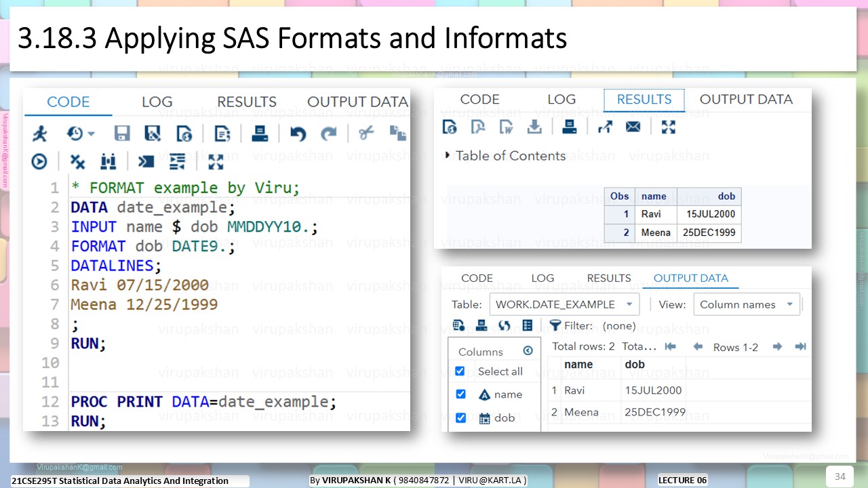
Task: Click the download results icon
Action: click(x=534, y=127)
